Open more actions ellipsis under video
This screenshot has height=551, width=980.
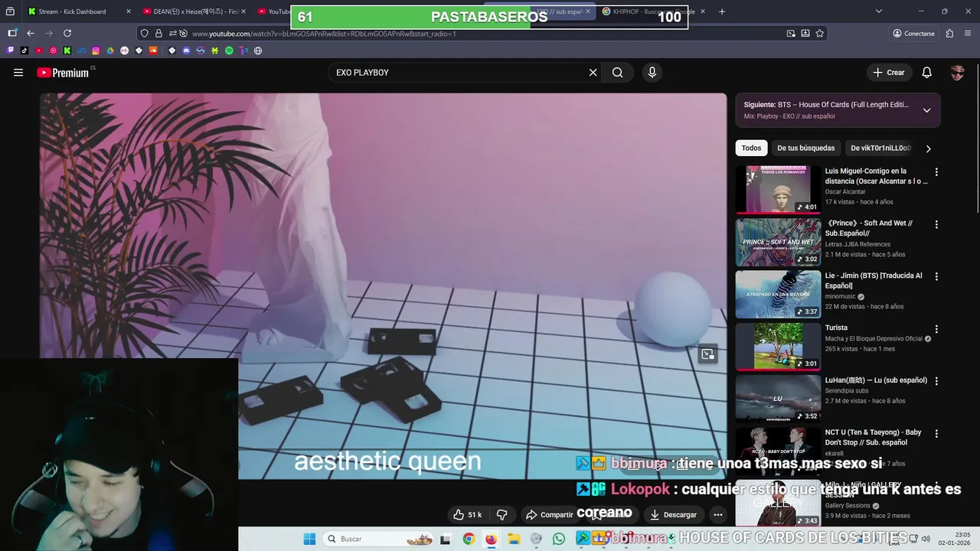pos(717,515)
